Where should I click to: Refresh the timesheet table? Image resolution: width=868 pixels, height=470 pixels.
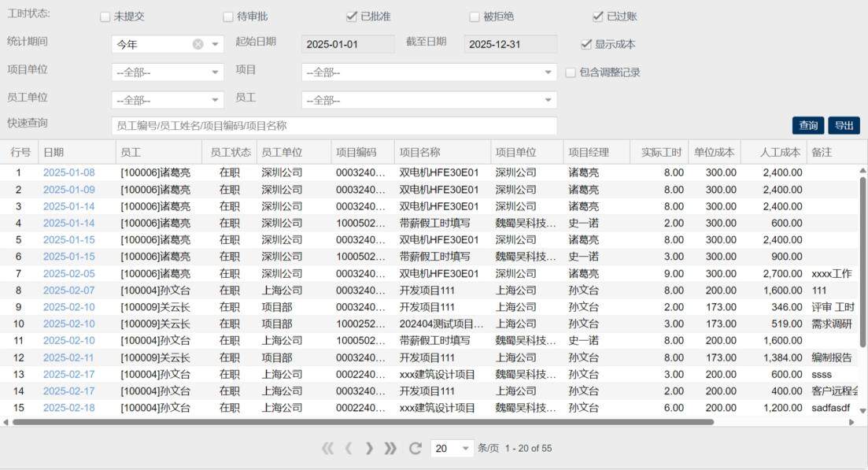[415, 448]
